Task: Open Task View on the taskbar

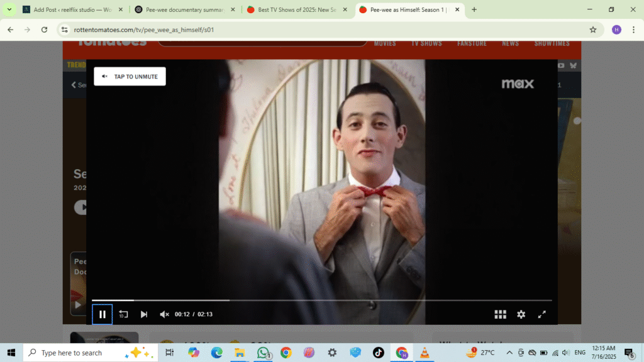Action: click(x=169, y=353)
